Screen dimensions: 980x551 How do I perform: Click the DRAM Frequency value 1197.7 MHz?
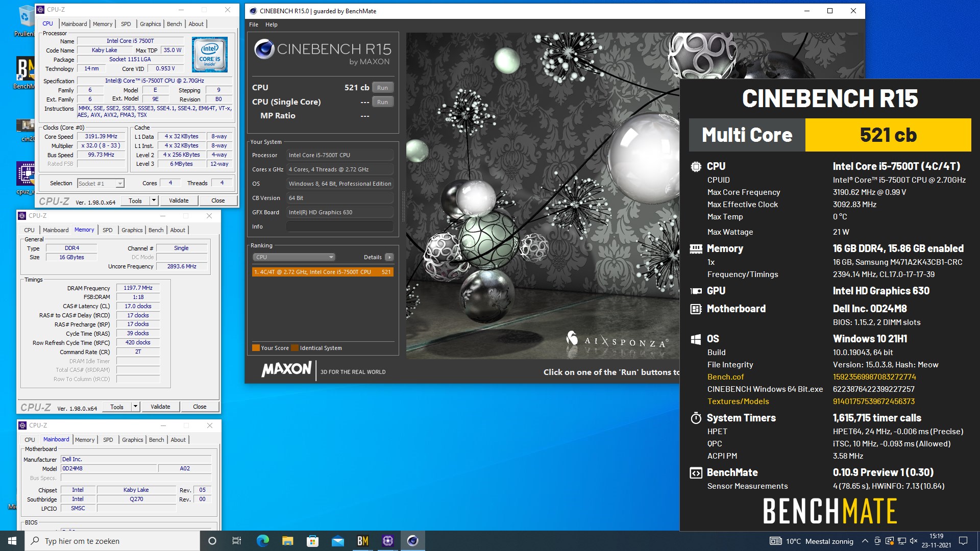[138, 288]
